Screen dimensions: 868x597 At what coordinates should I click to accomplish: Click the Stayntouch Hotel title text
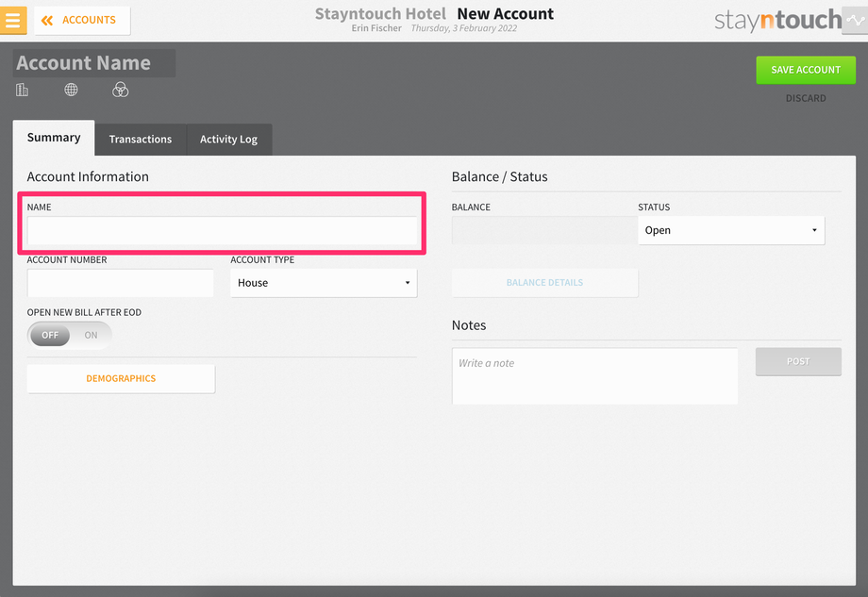[x=380, y=13]
